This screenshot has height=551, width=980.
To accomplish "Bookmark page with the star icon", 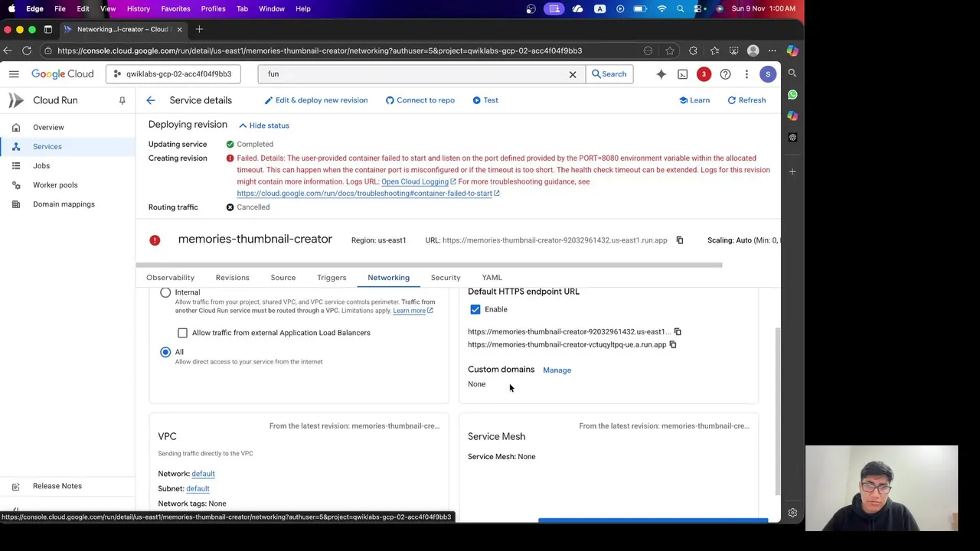I will tap(670, 51).
